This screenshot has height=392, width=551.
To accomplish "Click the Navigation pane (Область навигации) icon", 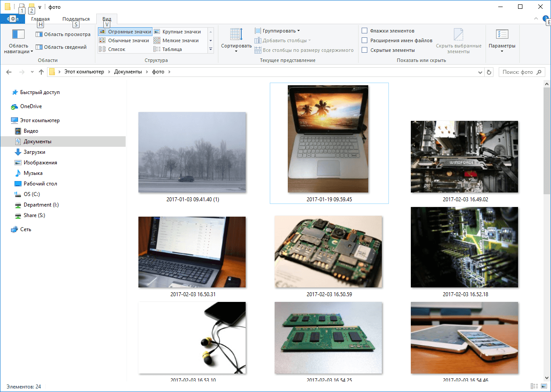I will [x=18, y=35].
